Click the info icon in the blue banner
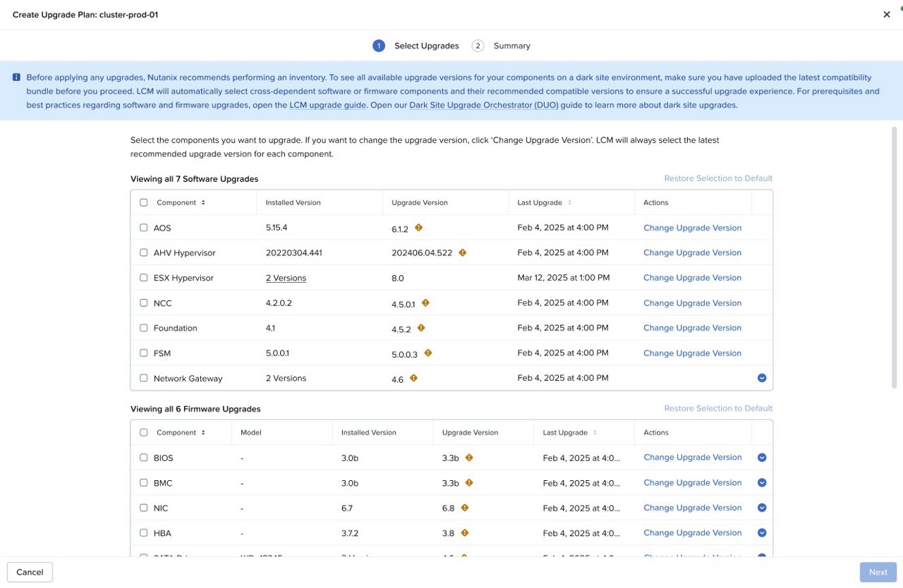 [16, 78]
